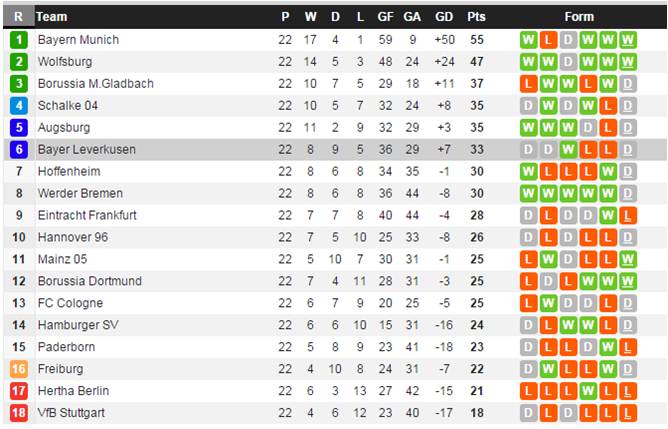This screenshot has height=429, width=668.
Task: Click Bayern Munich's orange L form icon
Action: pyautogui.click(x=548, y=40)
